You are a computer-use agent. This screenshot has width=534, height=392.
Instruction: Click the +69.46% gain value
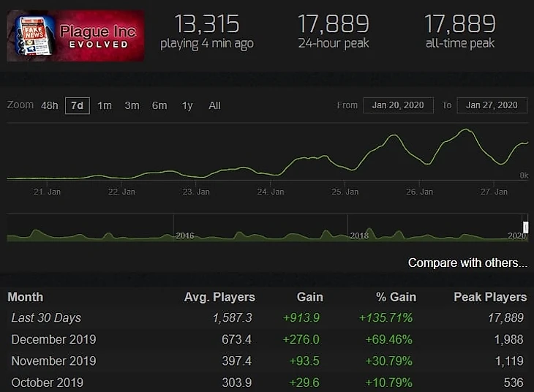tap(388, 339)
